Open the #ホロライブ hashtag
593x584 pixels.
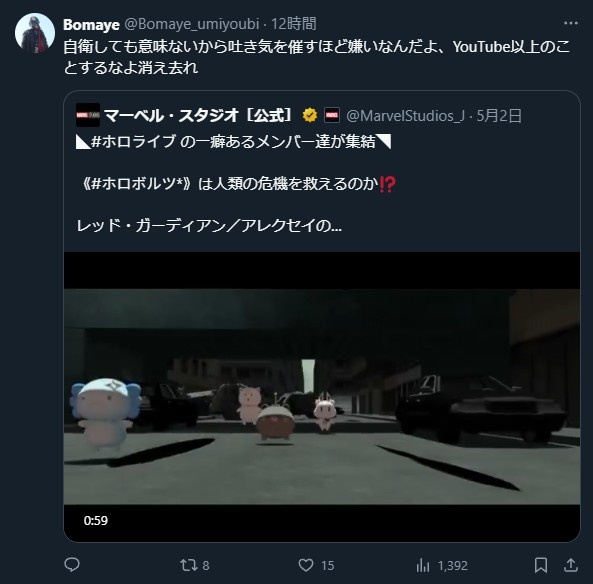[134, 142]
